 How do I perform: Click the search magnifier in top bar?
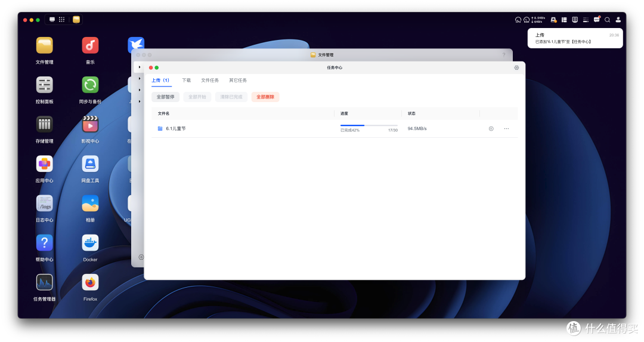[608, 20]
